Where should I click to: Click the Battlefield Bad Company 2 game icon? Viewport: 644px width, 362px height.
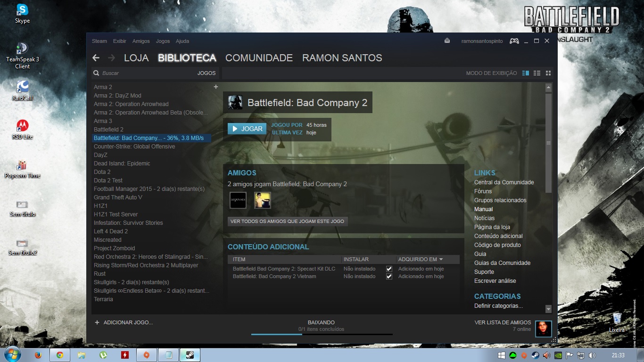(235, 102)
